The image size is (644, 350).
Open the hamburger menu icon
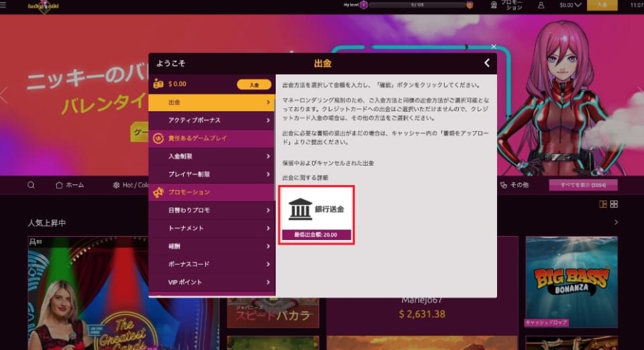click(x=3, y=5)
